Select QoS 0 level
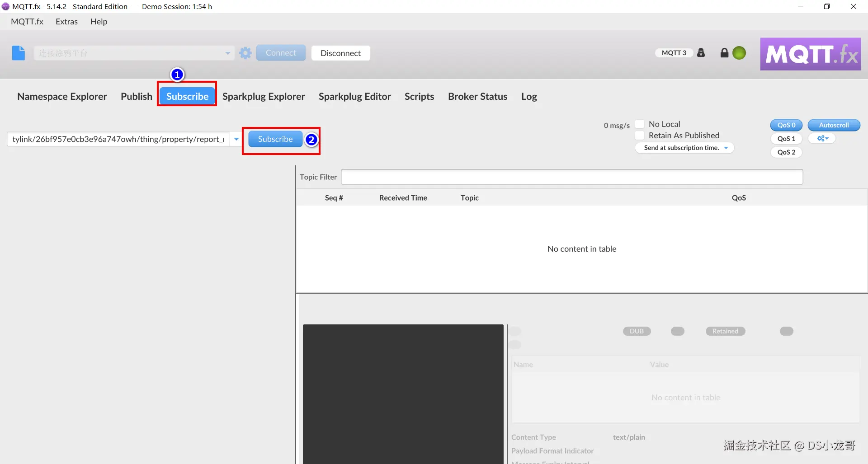The image size is (868, 464). pyautogui.click(x=786, y=125)
